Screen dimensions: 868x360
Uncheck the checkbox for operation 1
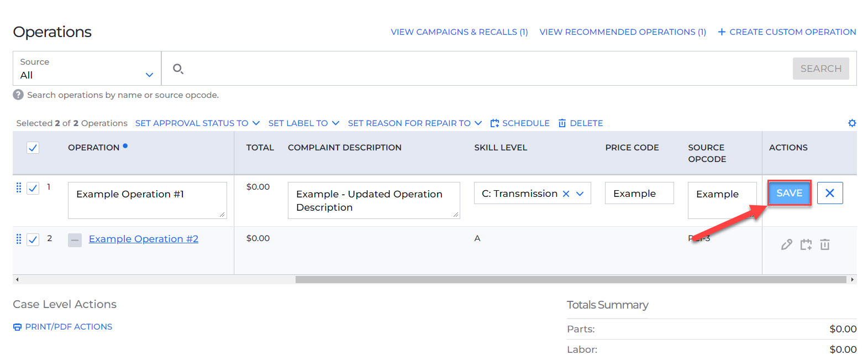[x=33, y=188]
